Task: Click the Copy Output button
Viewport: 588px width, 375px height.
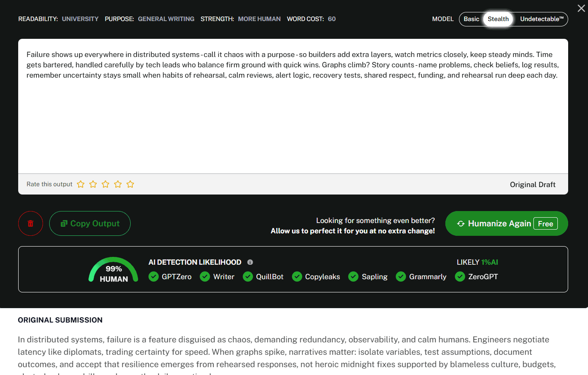Action: click(x=90, y=223)
